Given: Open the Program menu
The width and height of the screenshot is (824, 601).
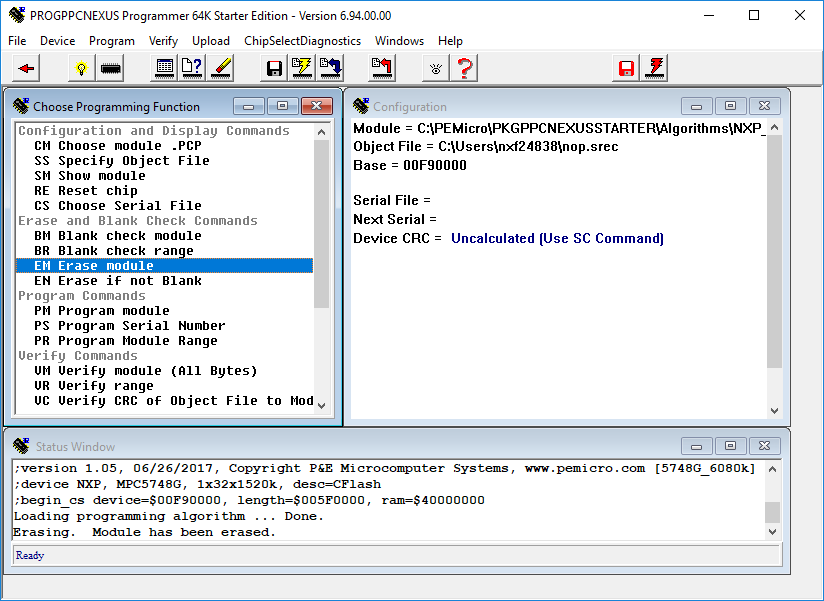Looking at the screenshot, I should 111,41.
